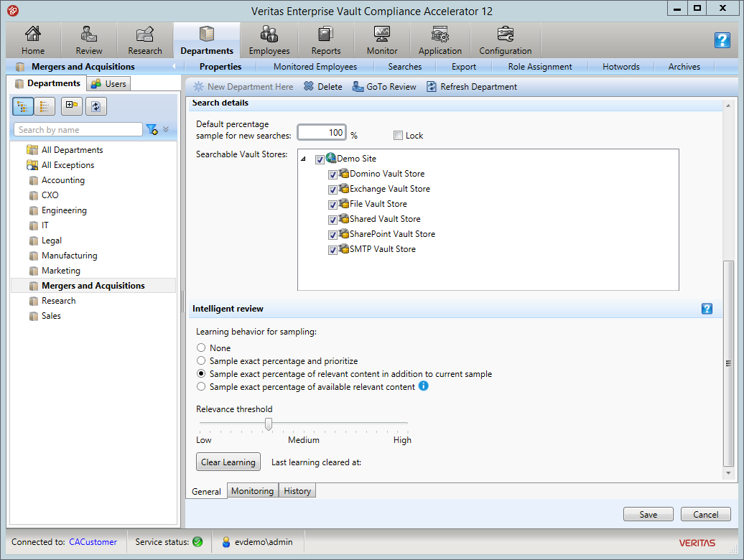Select Sample exact percentage and prioritize
Image resolution: width=744 pixels, height=560 pixels.
(201, 361)
